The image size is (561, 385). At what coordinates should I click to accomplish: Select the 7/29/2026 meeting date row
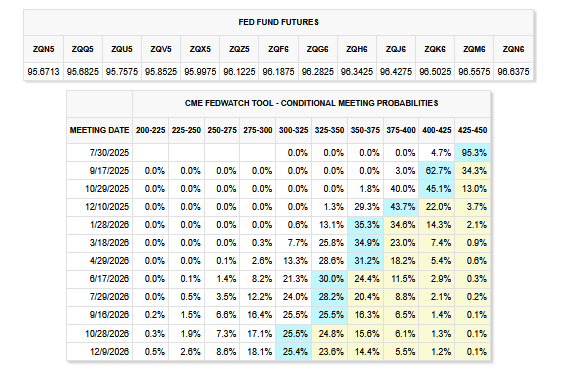(278, 297)
